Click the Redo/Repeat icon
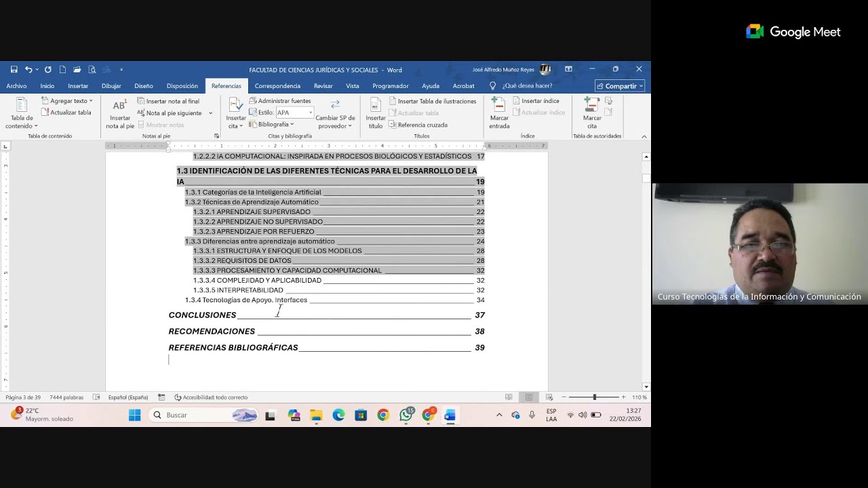868x488 pixels. coord(48,69)
